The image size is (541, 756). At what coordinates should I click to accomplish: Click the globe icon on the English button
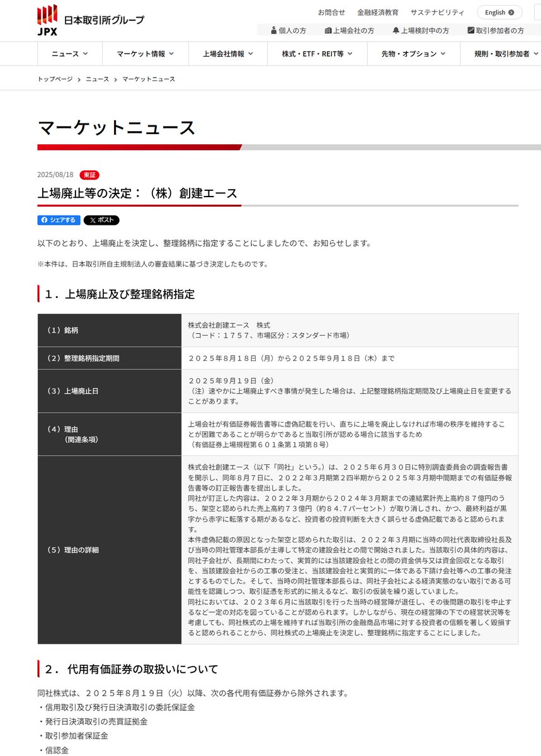[511, 12]
